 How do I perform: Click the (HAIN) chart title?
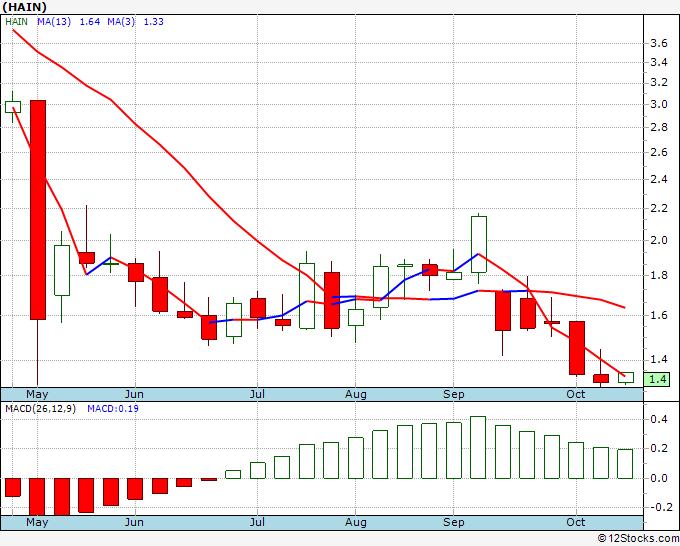click(24, 7)
